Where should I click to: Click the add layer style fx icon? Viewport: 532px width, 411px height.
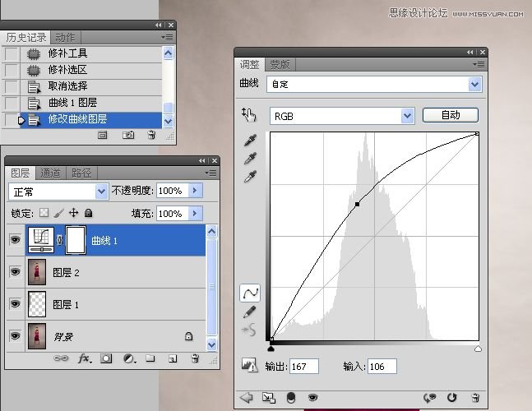(84, 358)
